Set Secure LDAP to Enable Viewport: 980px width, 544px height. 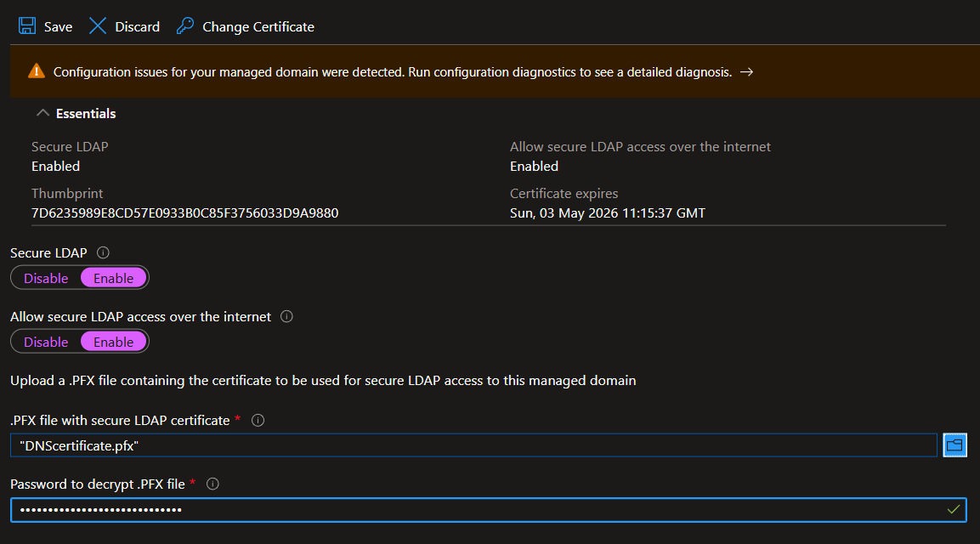(x=113, y=278)
